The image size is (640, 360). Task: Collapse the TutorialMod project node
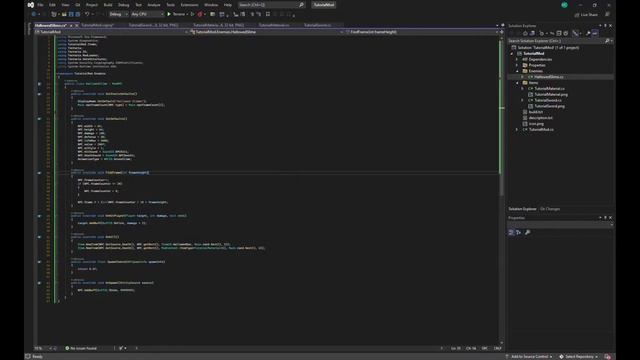click(512, 53)
